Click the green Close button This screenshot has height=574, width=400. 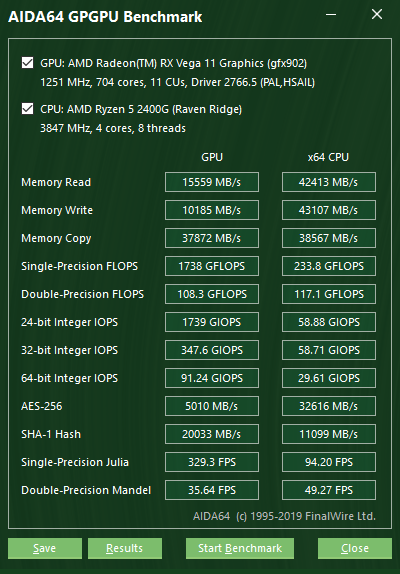(x=355, y=548)
